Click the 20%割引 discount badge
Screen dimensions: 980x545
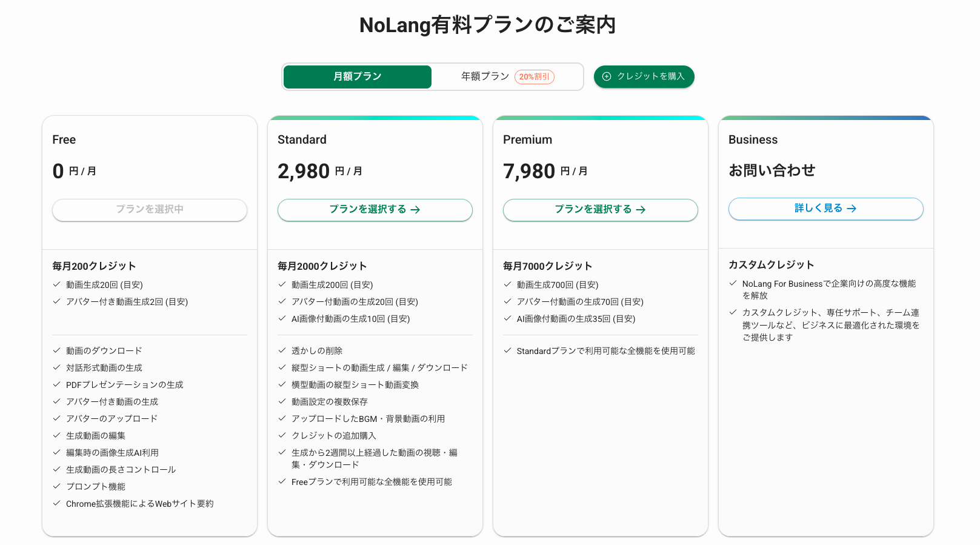535,77
